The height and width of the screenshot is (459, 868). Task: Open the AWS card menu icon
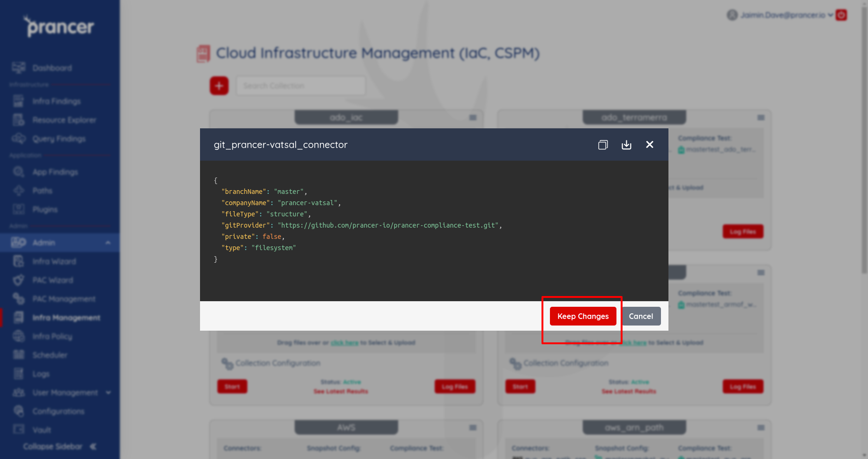[x=473, y=428]
